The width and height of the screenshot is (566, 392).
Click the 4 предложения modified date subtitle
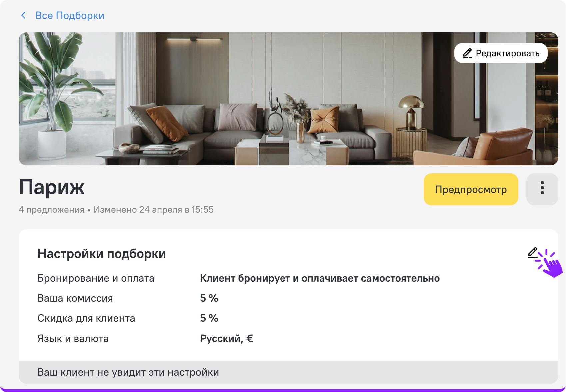[x=116, y=210]
